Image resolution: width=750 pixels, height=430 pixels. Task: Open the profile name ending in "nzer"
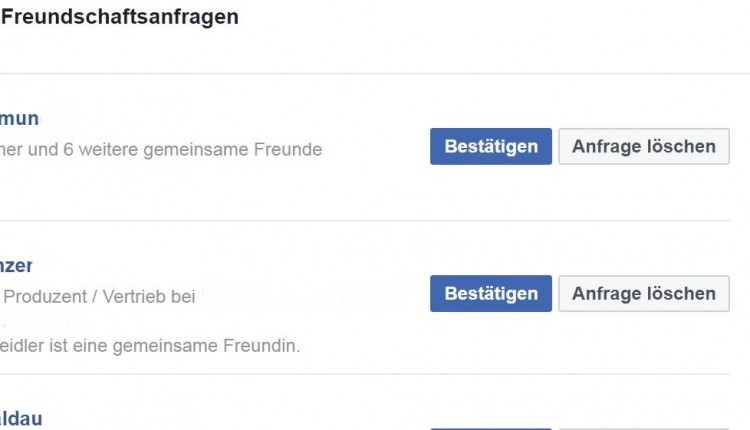pos(17,266)
